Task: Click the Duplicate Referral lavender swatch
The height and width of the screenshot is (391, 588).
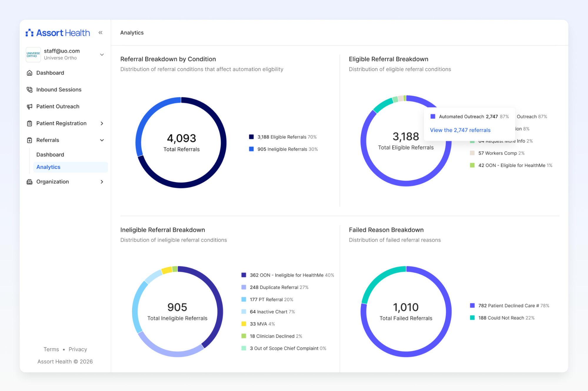Action: click(244, 287)
